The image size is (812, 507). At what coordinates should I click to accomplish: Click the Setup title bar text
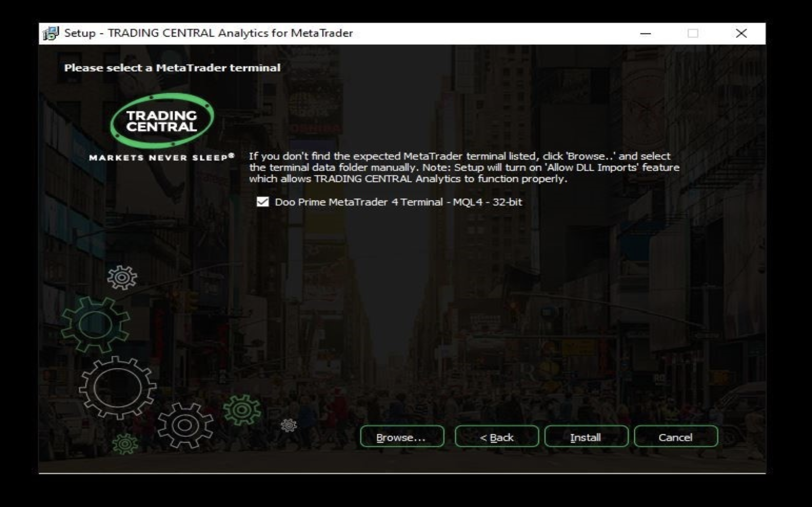tap(208, 33)
